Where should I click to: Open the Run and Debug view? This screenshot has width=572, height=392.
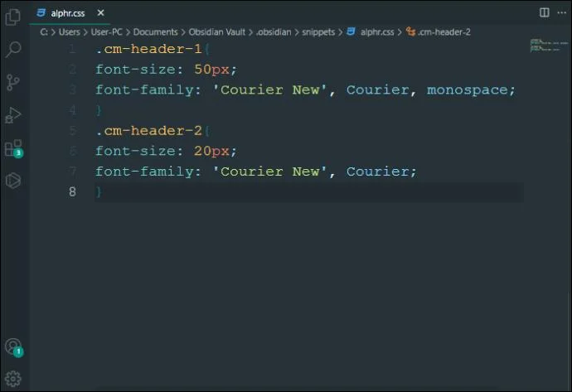tap(13, 115)
